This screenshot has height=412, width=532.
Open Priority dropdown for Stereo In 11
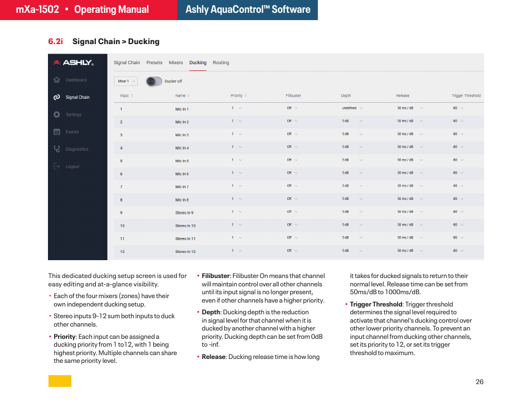click(237, 237)
